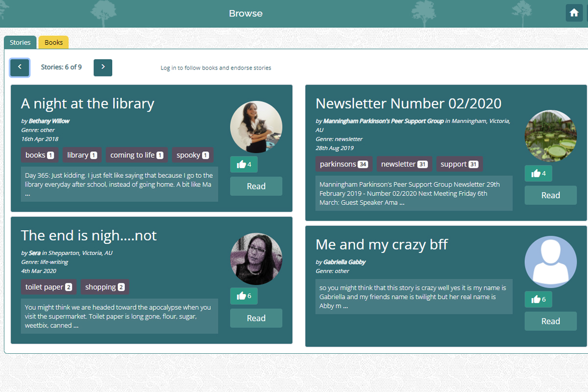Filter by the 'spooky' tag

[193, 155]
